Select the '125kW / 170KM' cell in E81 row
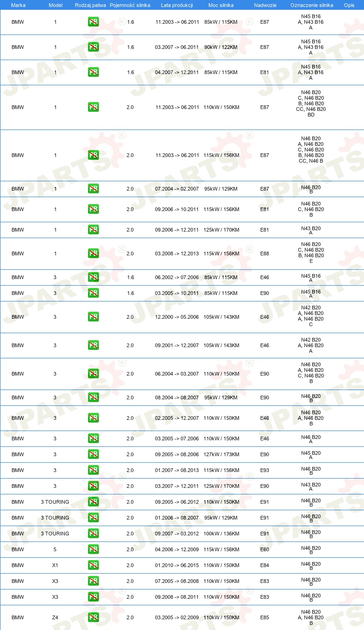 (221, 230)
